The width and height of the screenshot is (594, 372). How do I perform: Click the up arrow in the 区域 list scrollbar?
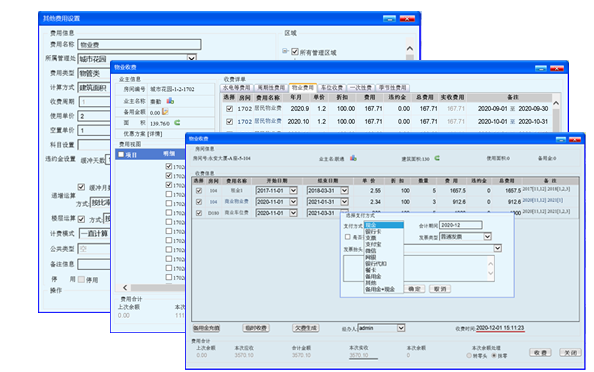[410, 48]
